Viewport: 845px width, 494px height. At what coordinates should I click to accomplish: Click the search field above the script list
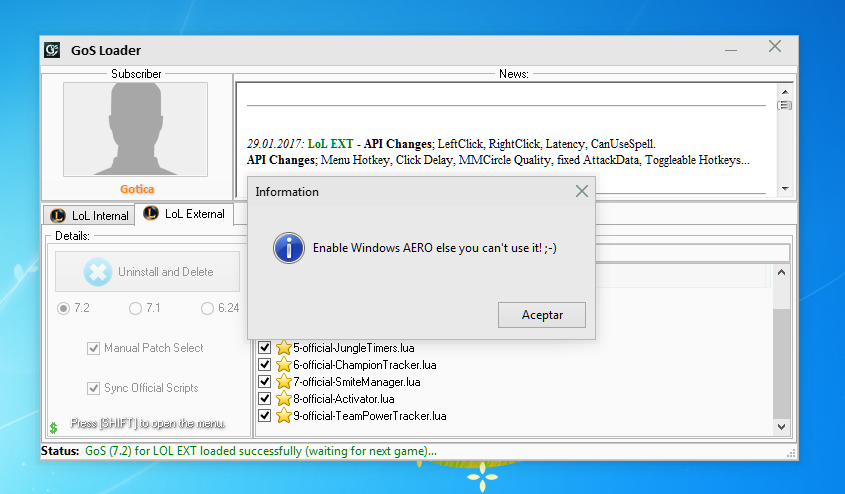tap(692, 253)
